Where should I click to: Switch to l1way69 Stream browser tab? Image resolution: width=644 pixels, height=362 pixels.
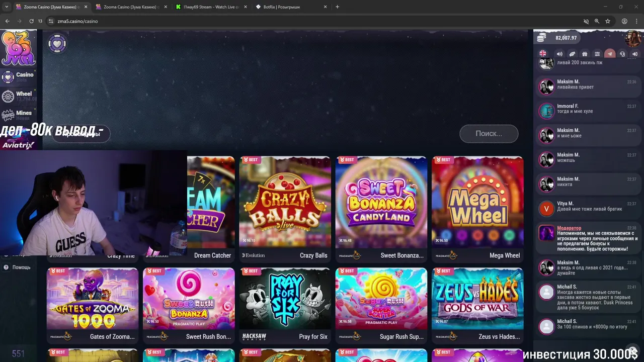(x=211, y=7)
